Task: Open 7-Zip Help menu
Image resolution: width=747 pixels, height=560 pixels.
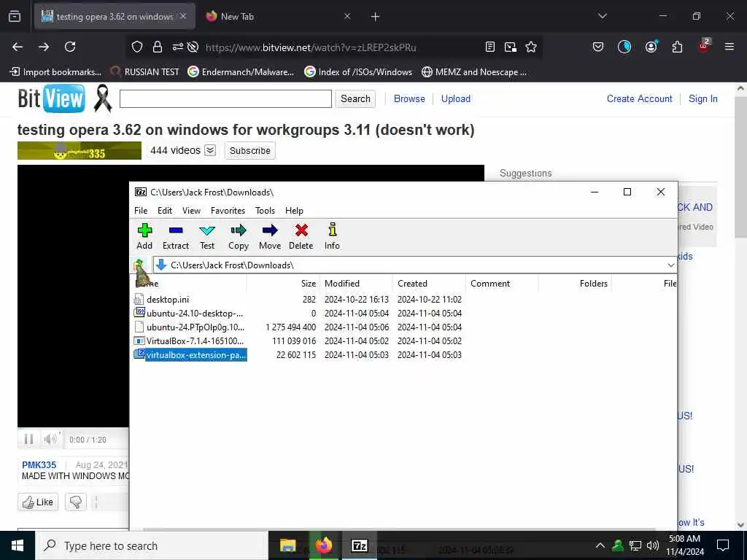Action: tap(294, 211)
